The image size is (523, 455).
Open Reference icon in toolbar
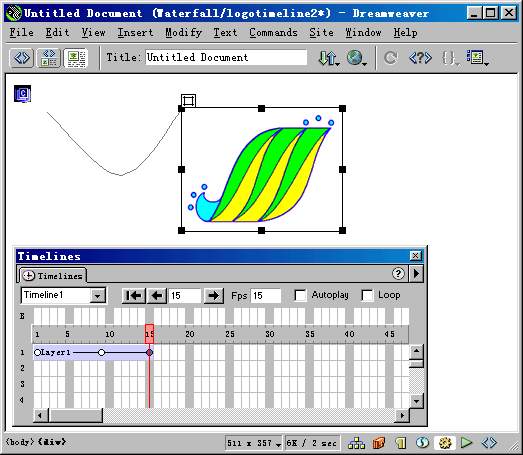420,58
